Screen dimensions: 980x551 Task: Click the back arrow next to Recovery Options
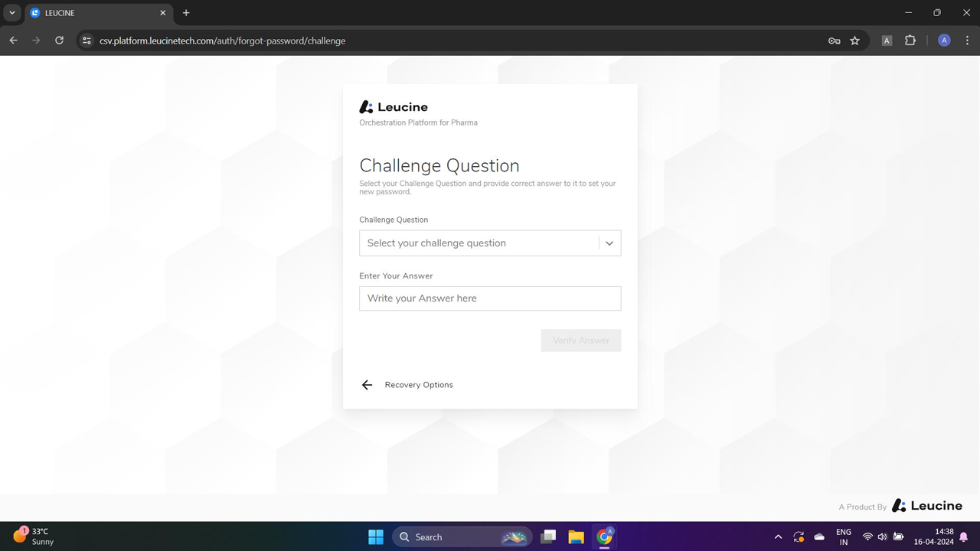pyautogui.click(x=367, y=384)
